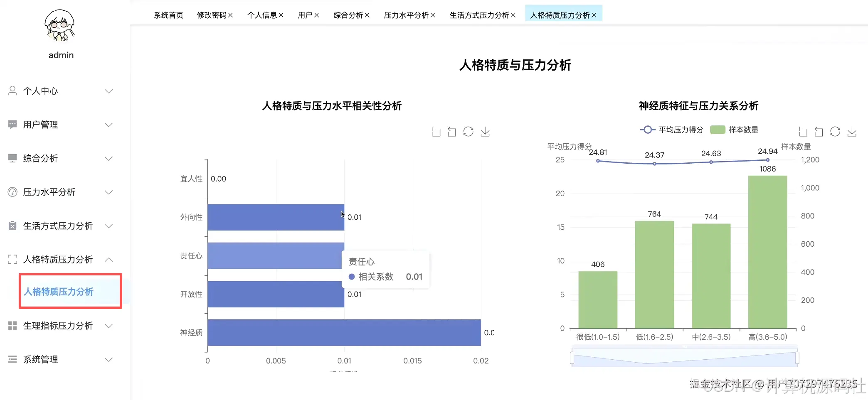The height and width of the screenshot is (400, 868).
Task: Click the admin avatar image
Action: pos(59,26)
